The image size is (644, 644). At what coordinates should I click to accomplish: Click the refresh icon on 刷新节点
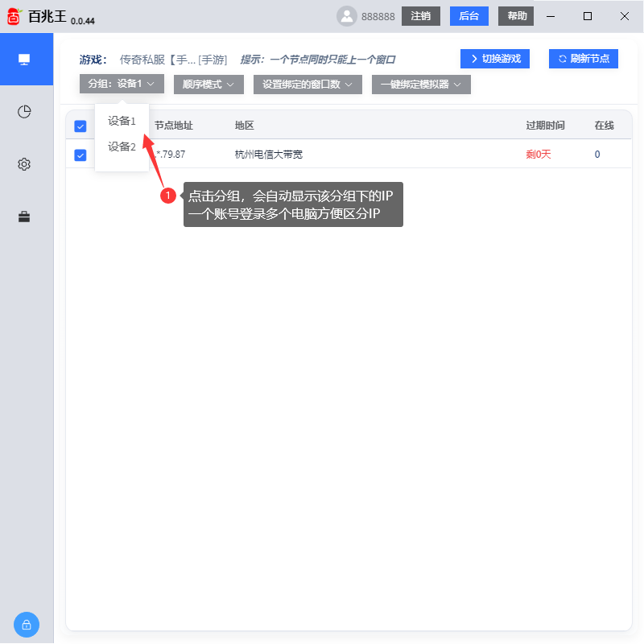click(x=562, y=58)
